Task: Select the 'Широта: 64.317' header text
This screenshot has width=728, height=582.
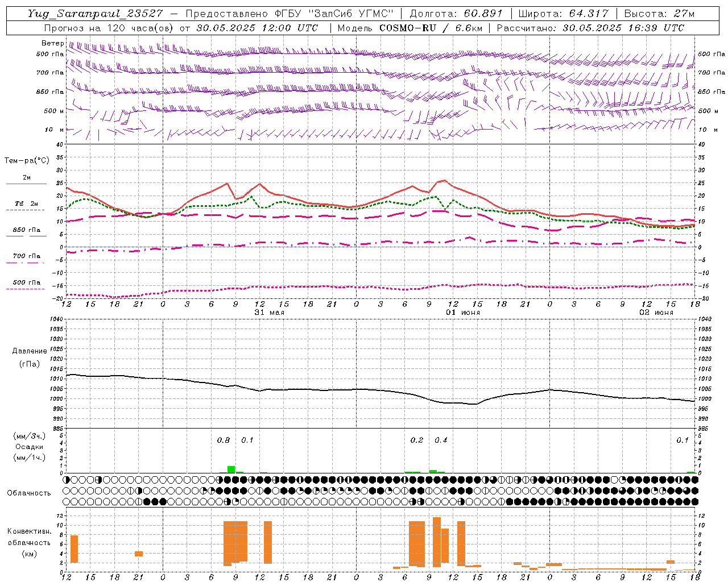Action: tap(563, 14)
